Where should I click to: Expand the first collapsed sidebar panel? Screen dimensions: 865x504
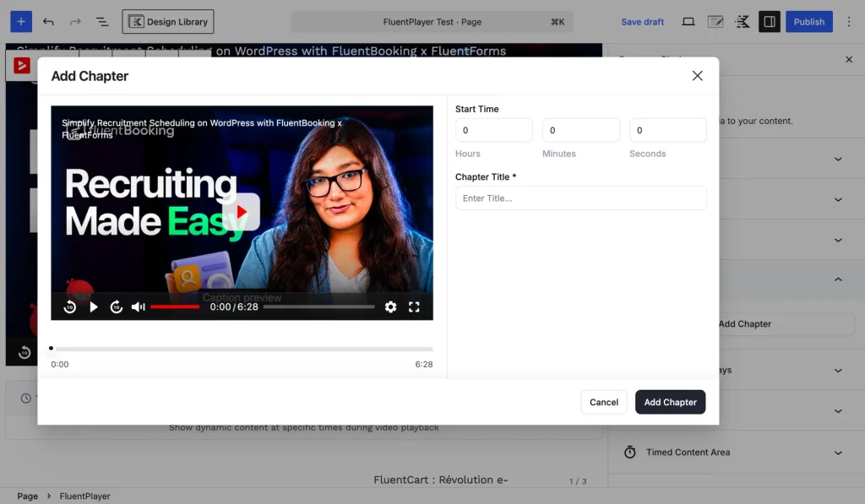point(838,160)
